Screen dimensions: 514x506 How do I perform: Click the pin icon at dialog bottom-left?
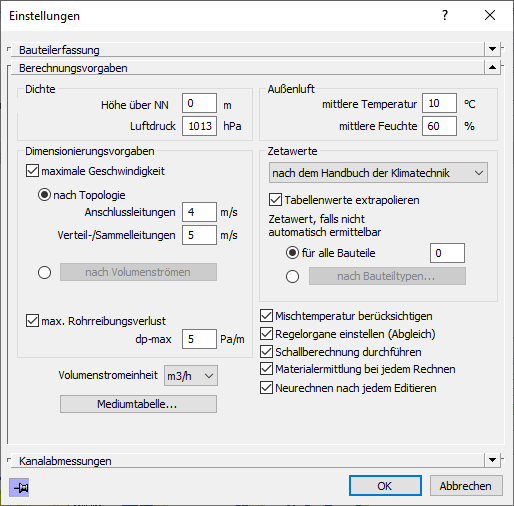point(19,488)
